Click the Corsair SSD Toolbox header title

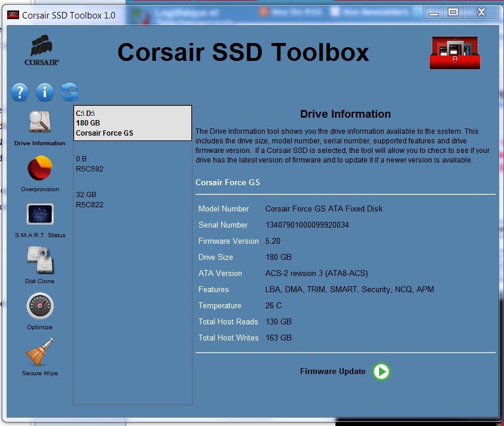243,53
